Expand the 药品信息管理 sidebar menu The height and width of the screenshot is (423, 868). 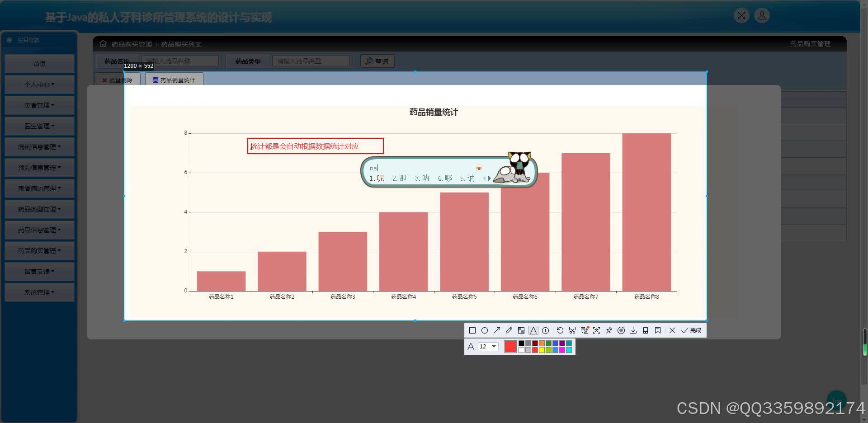39,230
